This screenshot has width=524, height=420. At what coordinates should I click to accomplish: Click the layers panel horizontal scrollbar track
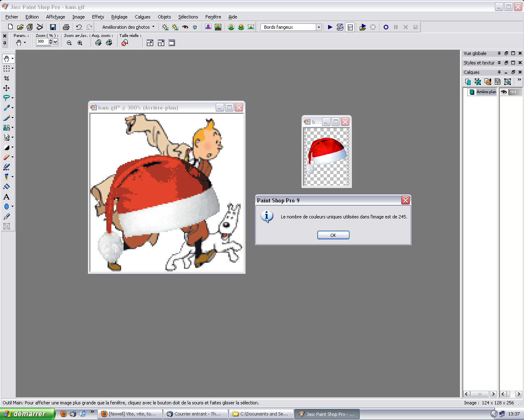pyautogui.click(x=480, y=394)
